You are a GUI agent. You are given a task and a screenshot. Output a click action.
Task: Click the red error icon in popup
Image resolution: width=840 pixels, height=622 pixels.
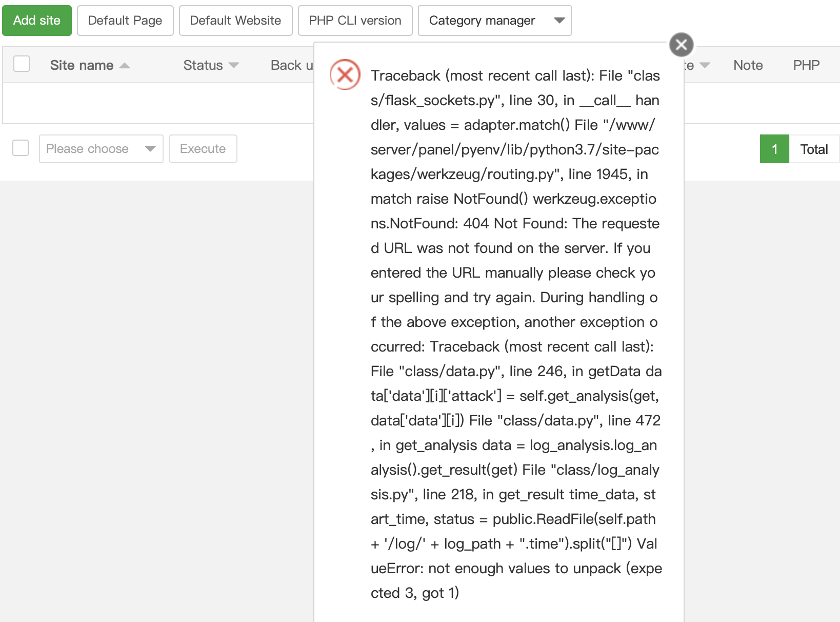click(x=345, y=74)
